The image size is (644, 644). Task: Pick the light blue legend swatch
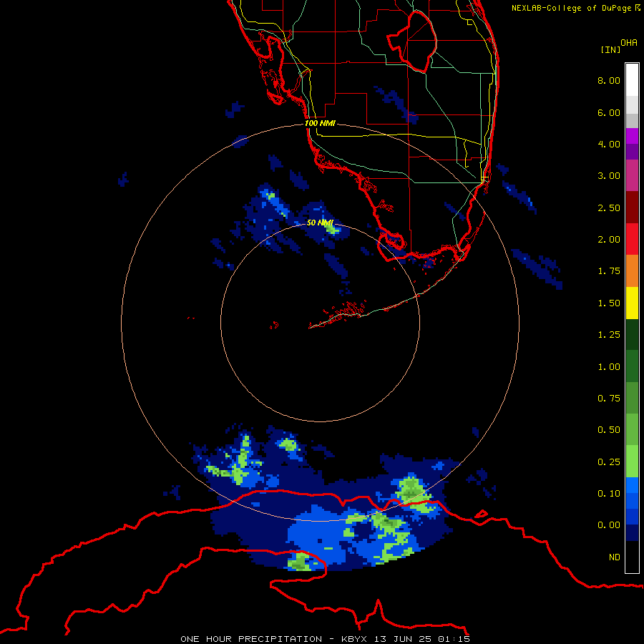(632, 485)
